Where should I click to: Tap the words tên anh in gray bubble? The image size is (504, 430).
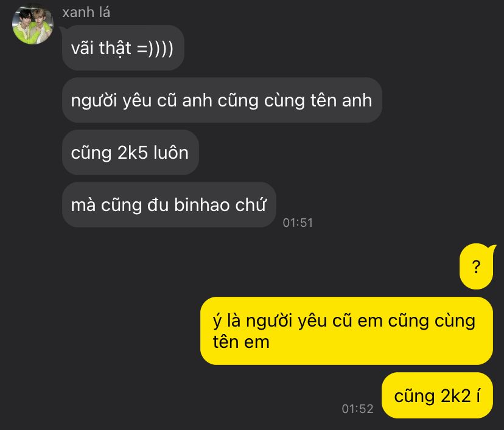click(x=341, y=100)
